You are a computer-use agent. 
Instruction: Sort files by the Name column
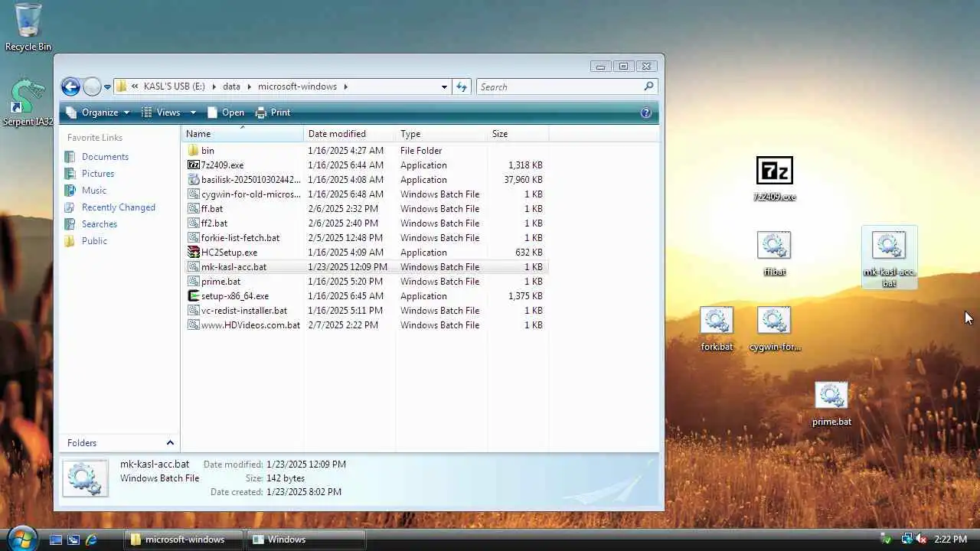pos(243,134)
